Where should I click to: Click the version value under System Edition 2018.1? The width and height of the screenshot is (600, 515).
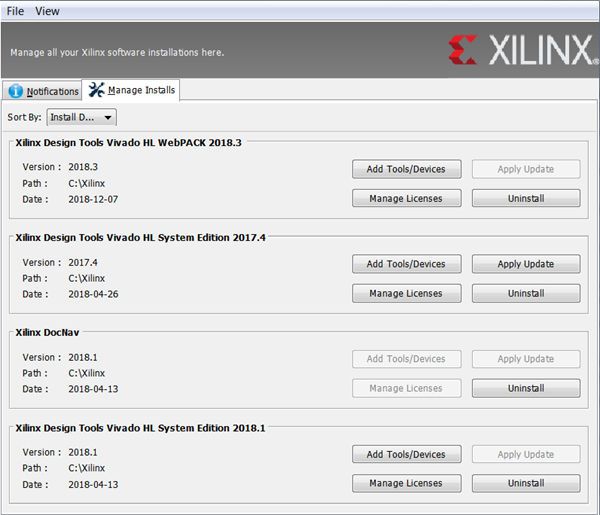83,452
